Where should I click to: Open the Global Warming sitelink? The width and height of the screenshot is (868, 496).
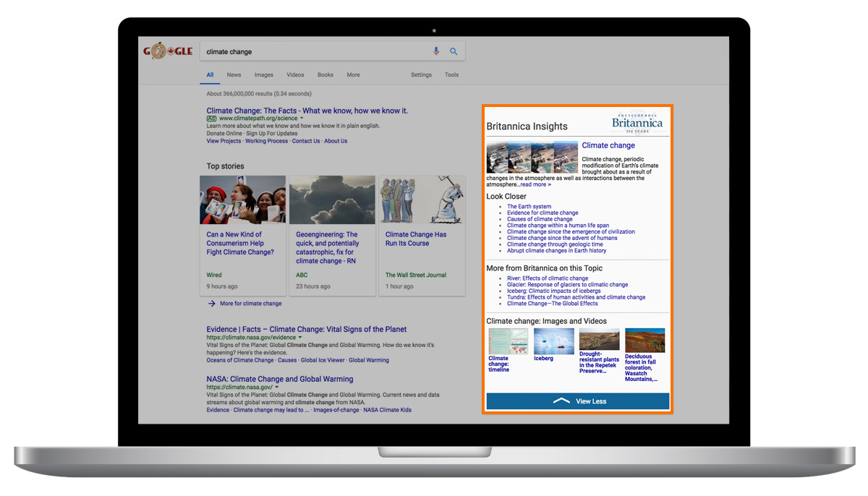pos(369,360)
